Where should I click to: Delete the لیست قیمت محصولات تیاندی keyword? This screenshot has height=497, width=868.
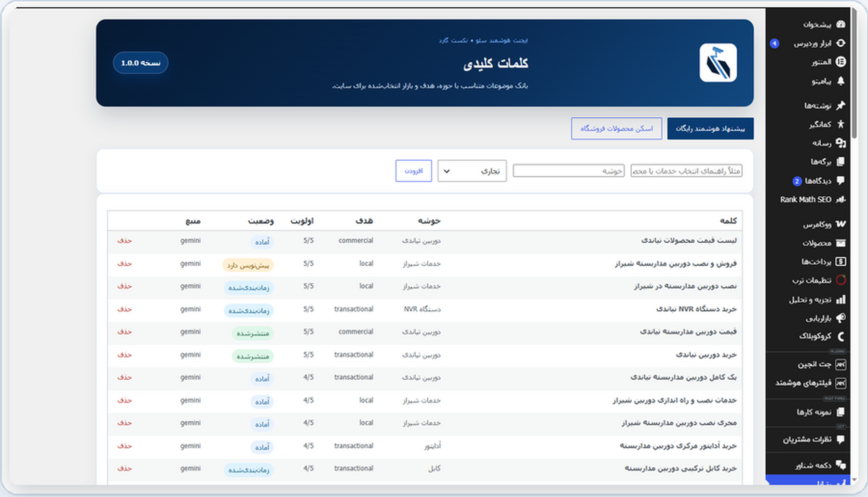(124, 240)
